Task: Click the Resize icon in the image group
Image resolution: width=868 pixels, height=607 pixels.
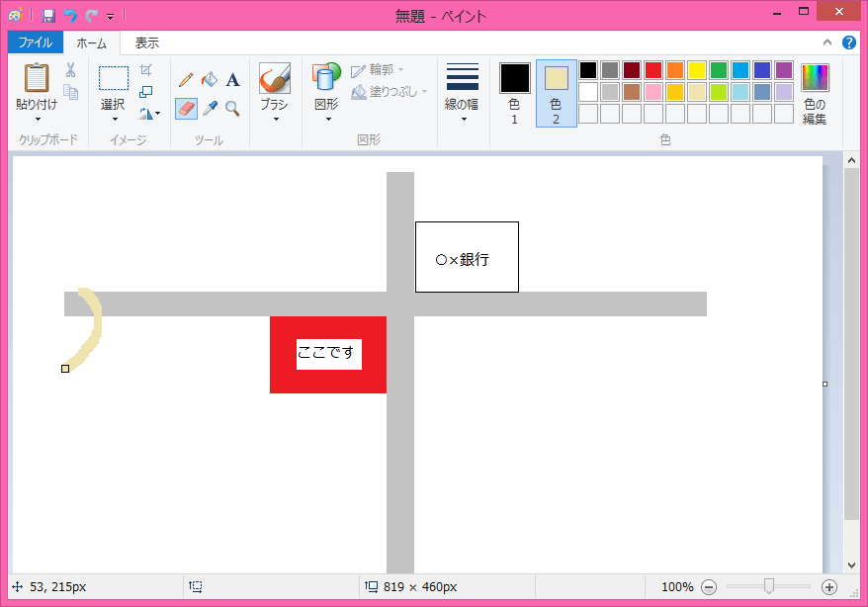Action: [145, 91]
